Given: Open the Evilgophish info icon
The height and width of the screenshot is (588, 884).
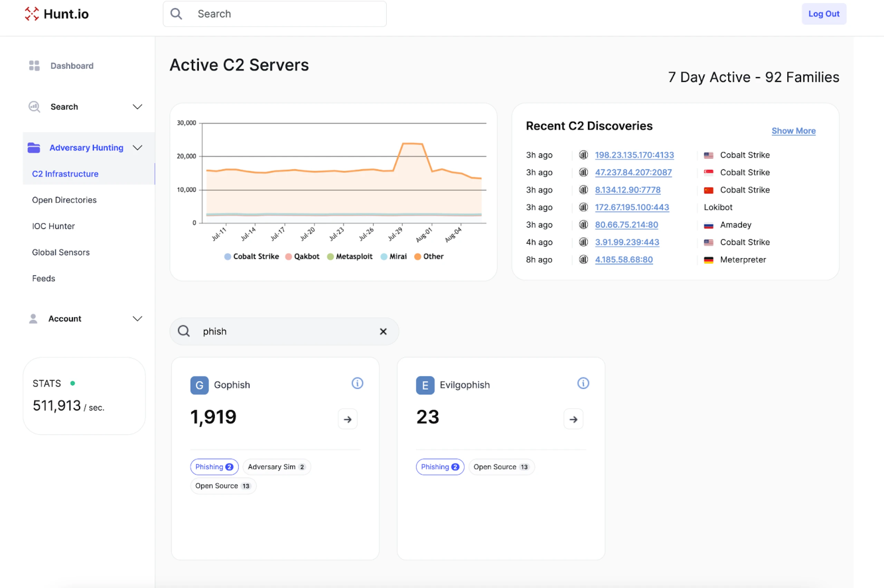Looking at the screenshot, I should pyautogui.click(x=583, y=383).
